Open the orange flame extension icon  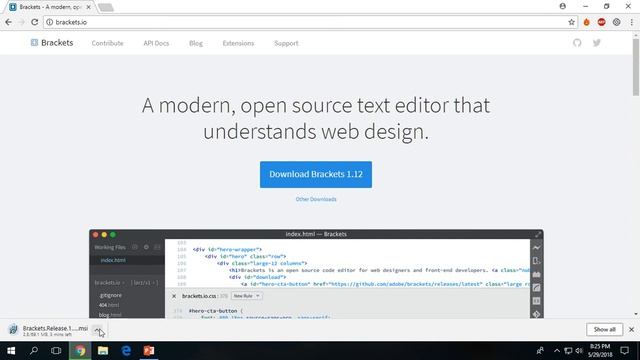click(587, 22)
